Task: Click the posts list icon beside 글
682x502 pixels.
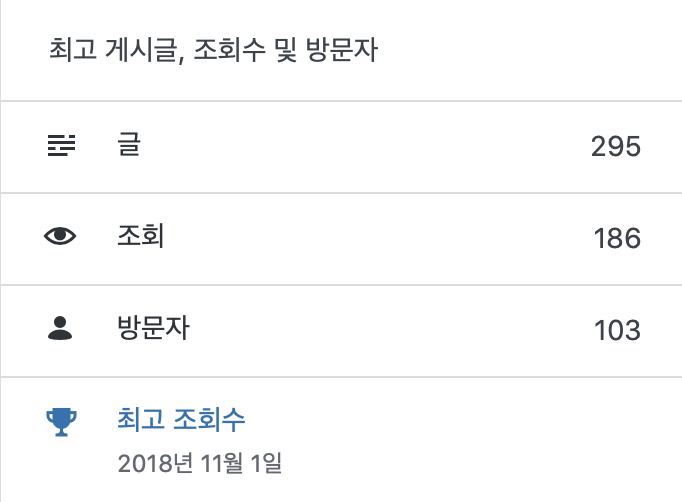Action: point(61,147)
